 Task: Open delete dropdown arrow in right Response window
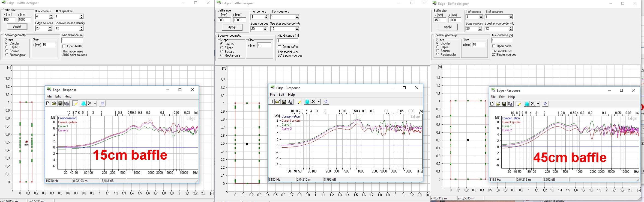[538, 104]
